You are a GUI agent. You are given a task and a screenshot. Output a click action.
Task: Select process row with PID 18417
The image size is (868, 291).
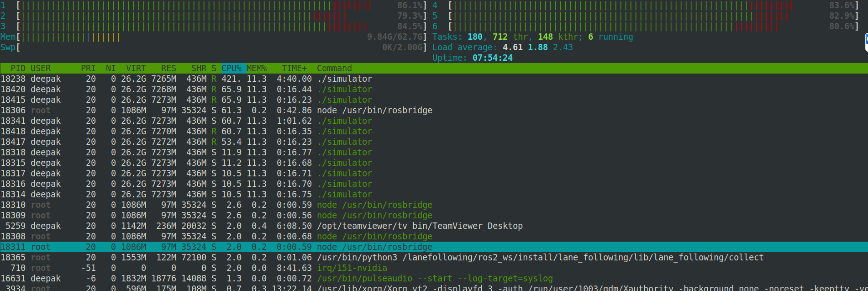pos(434,142)
